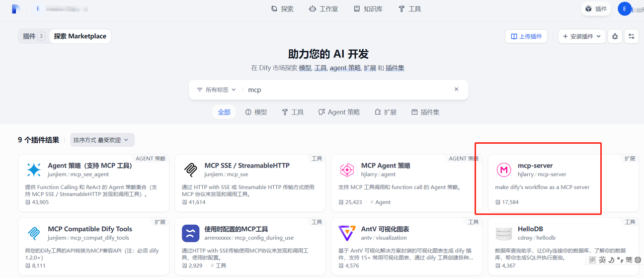Screen dimensions: 644x278
Task: Click the workspace E badge in header
Action: tap(38, 9)
